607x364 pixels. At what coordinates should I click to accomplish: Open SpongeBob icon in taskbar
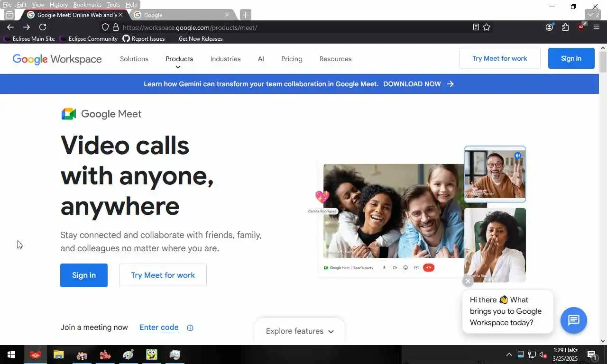click(151, 355)
